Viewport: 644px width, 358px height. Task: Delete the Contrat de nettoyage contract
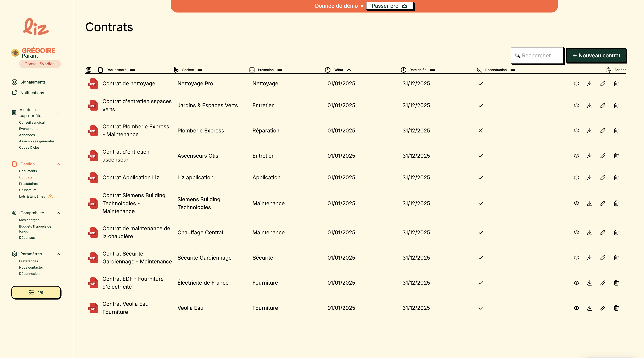coord(616,84)
